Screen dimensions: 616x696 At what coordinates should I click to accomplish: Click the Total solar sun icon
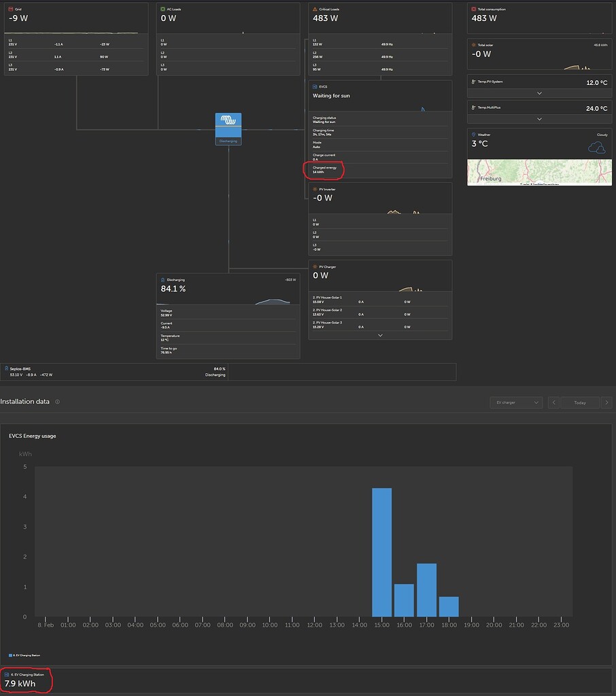click(x=474, y=44)
